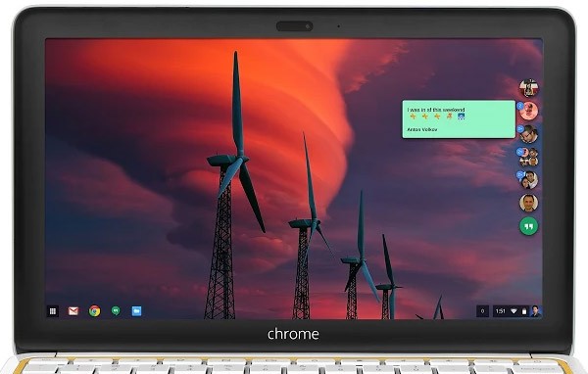Open the couple's chat head
588x374 pixels.
[x=529, y=180]
